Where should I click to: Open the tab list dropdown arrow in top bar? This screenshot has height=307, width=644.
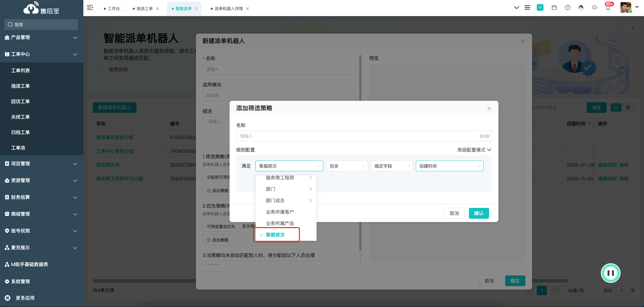pyautogui.click(x=517, y=7)
